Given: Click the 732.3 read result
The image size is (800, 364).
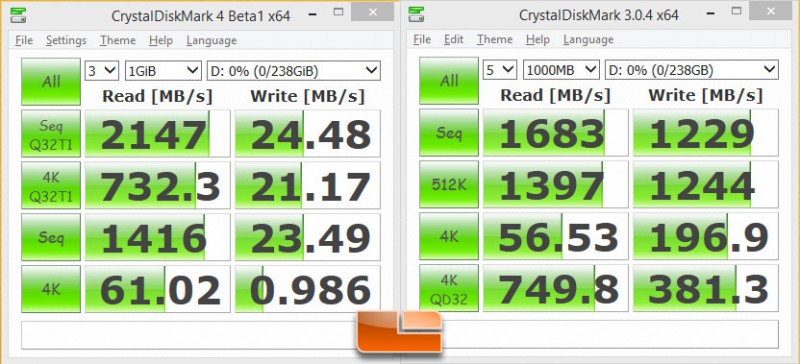Looking at the screenshot, I should (158, 186).
